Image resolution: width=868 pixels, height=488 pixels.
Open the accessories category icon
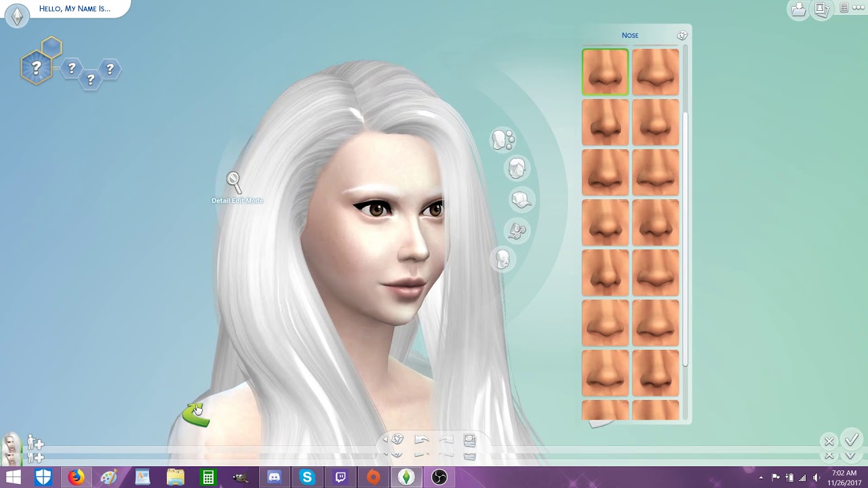[x=517, y=231]
